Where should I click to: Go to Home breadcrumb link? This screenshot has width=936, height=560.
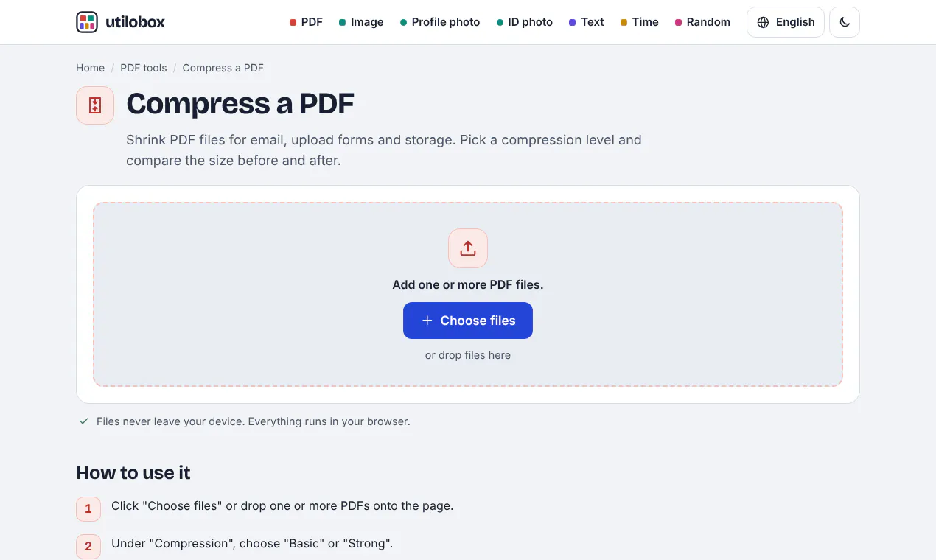coord(90,68)
